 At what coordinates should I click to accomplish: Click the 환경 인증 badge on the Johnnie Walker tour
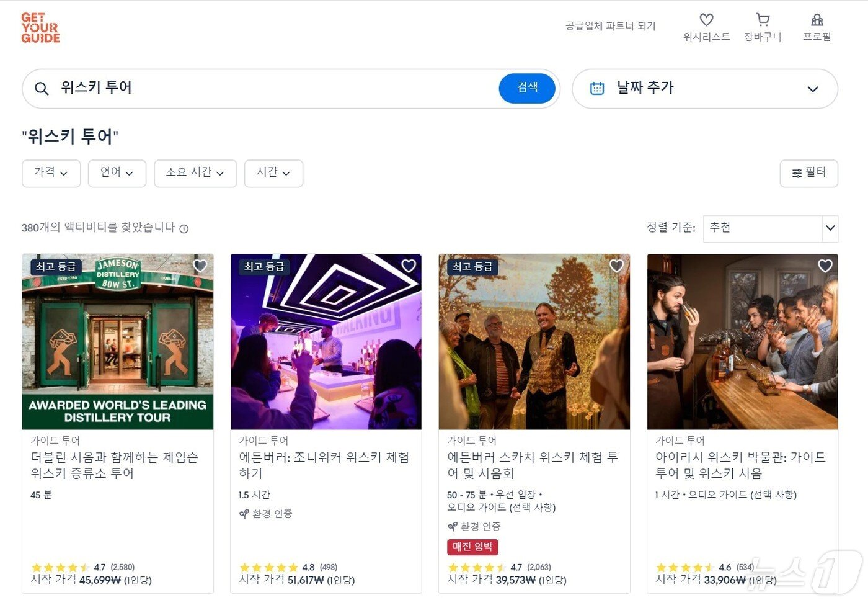265,514
